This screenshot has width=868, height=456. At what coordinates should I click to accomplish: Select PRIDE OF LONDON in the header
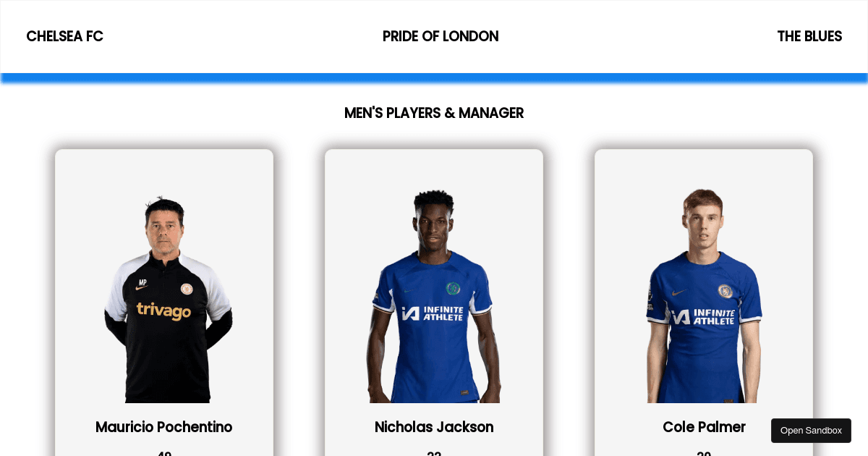(x=441, y=36)
